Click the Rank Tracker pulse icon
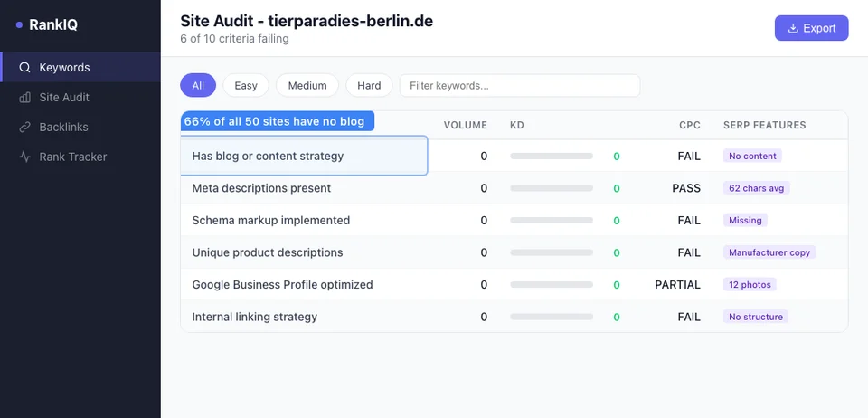This screenshot has height=418, width=868. coord(24,157)
